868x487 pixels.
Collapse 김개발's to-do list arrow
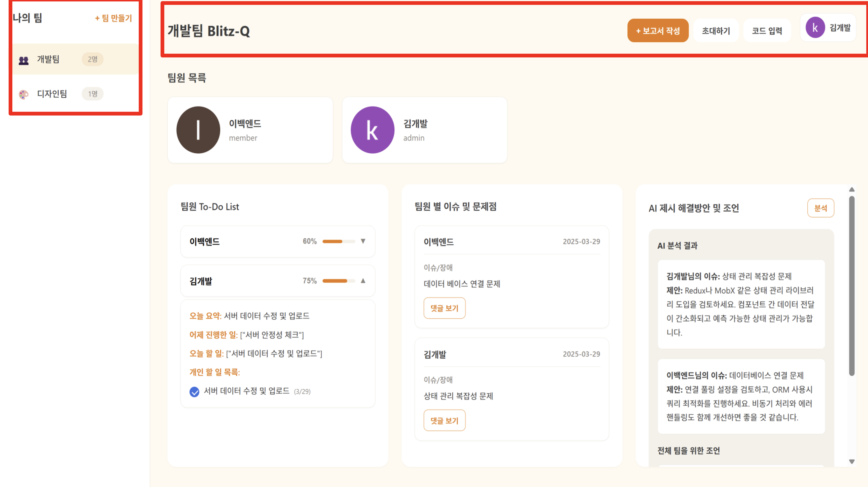[x=363, y=281]
